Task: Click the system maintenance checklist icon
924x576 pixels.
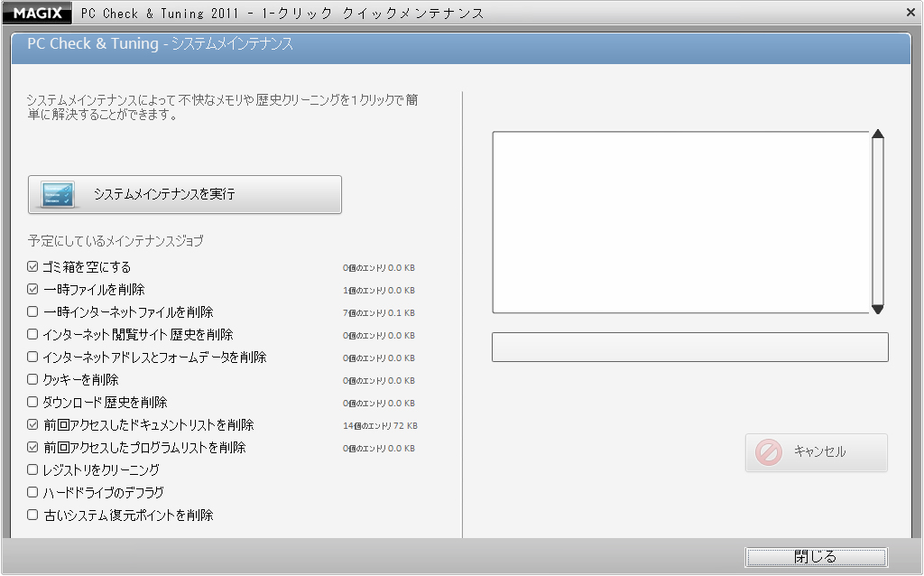Action: [58, 194]
